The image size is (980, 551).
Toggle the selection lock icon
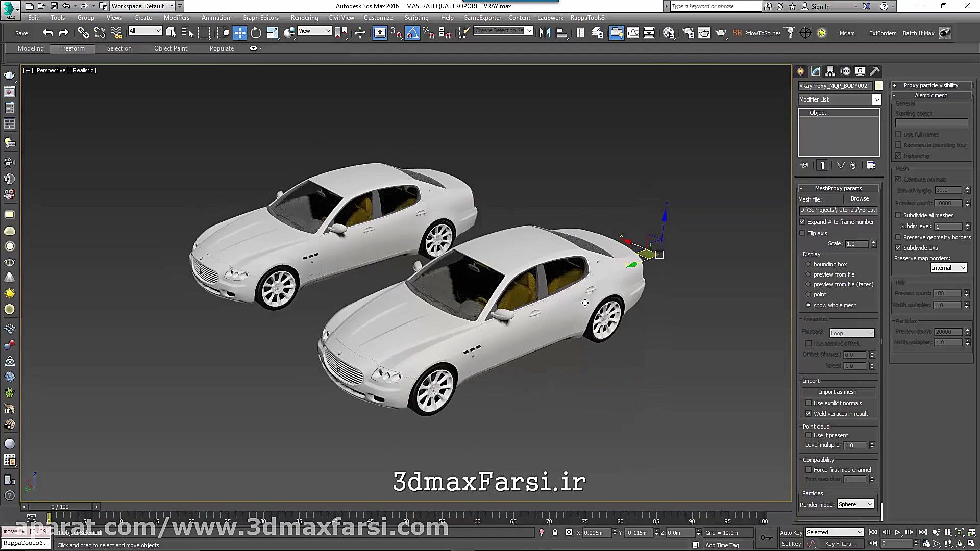coord(555,532)
